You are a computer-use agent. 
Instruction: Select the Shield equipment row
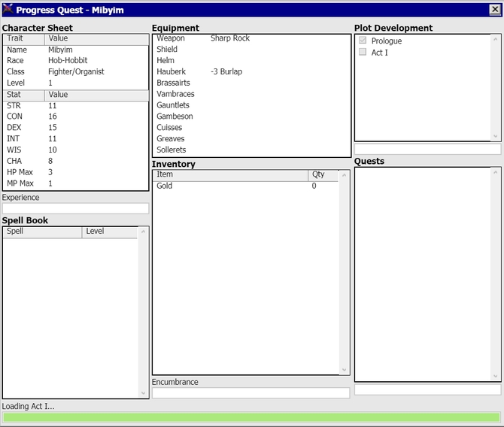[x=252, y=49]
